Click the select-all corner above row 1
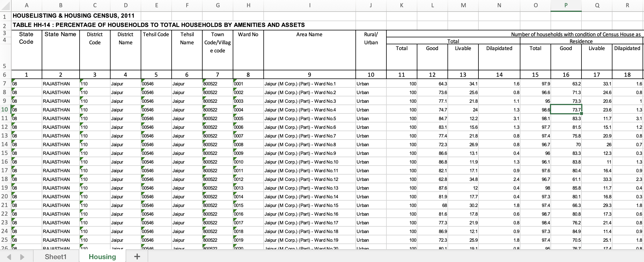 pos(5,5)
